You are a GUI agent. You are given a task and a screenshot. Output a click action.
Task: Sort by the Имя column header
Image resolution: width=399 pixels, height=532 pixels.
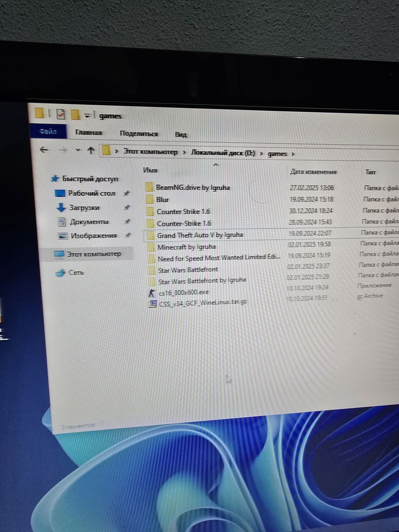coord(150,170)
